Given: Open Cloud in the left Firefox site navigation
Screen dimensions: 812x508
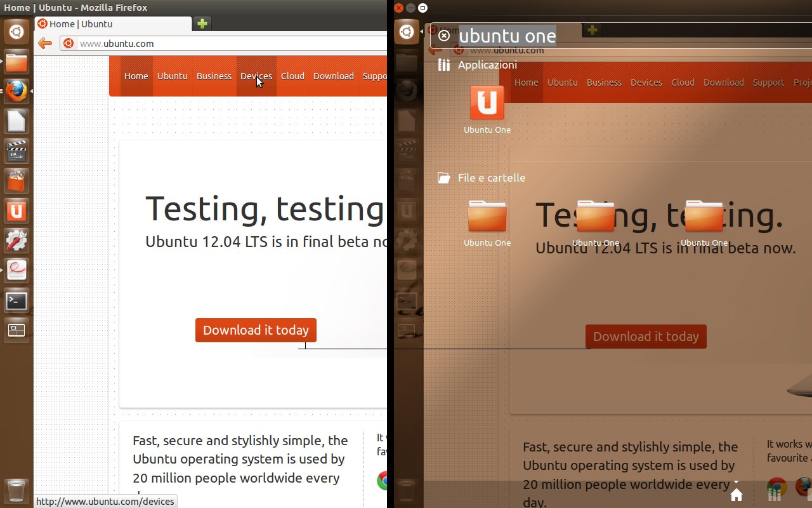Looking at the screenshot, I should coord(292,76).
